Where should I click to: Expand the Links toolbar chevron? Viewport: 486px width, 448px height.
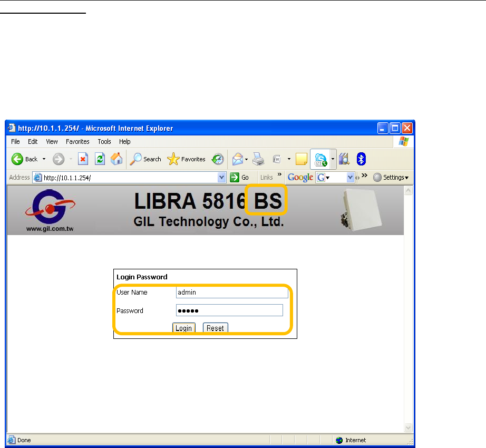point(279,174)
